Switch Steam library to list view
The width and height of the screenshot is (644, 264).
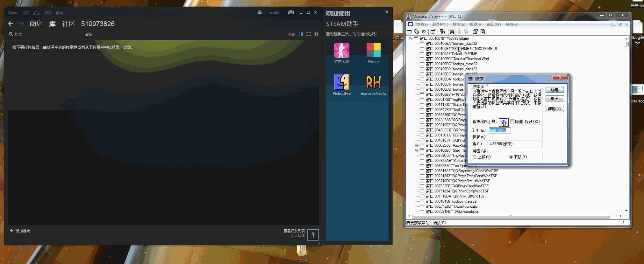309,34
